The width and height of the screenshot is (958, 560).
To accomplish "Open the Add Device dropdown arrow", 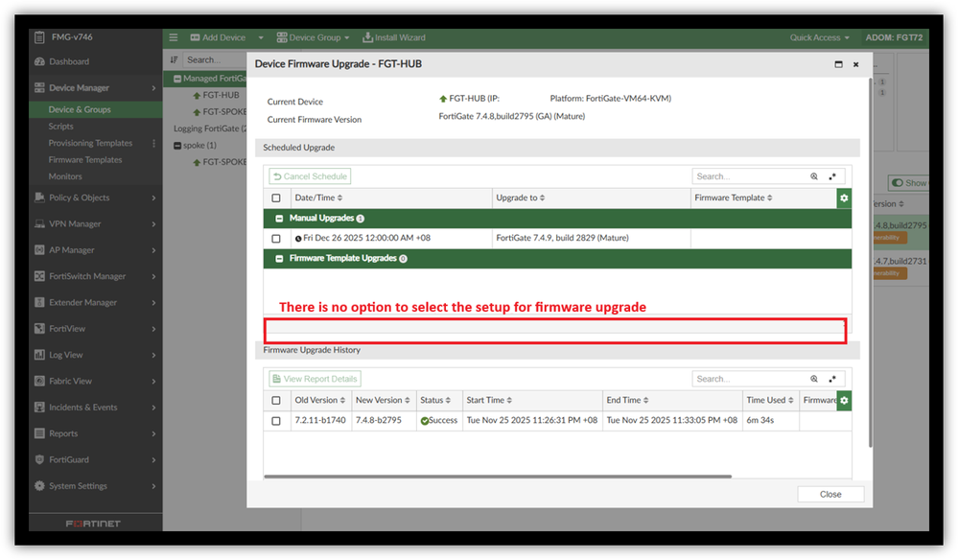I will 261,37.
